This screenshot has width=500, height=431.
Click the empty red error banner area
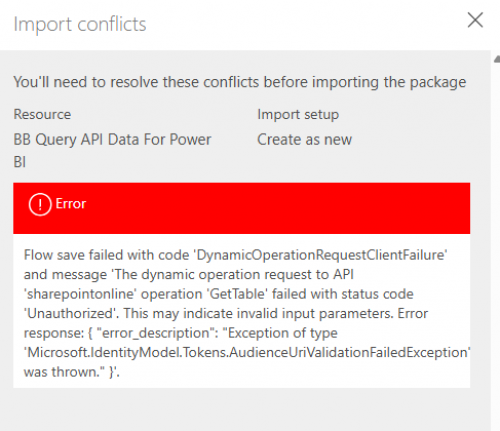coord(277,208)
